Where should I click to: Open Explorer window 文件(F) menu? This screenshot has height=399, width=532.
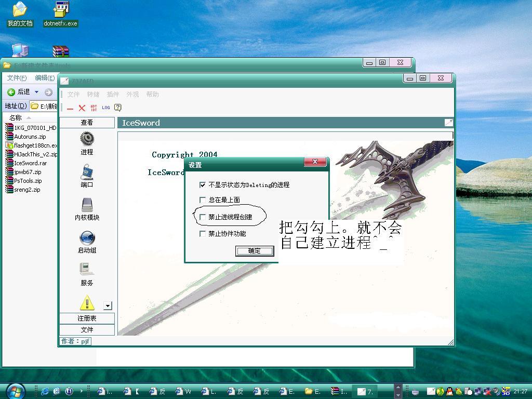pos(17,78)
